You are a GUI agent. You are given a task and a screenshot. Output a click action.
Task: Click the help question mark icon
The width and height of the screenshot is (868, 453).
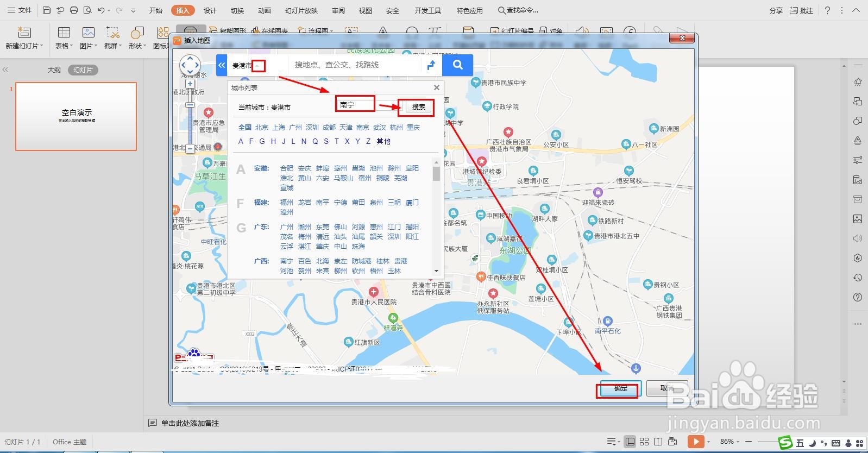[827, 10]
